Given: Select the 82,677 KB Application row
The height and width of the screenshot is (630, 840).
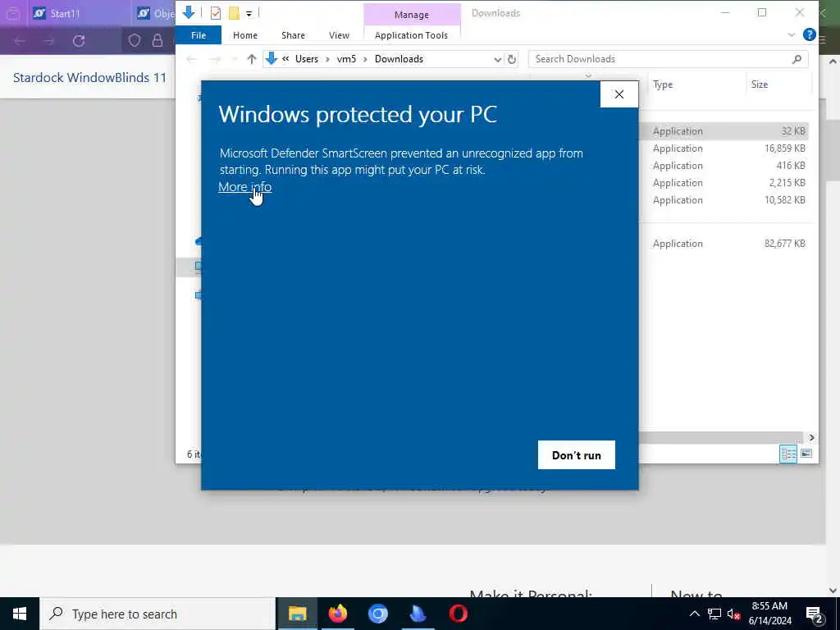Looking at the screenshot, I should [x=724, y=243].
